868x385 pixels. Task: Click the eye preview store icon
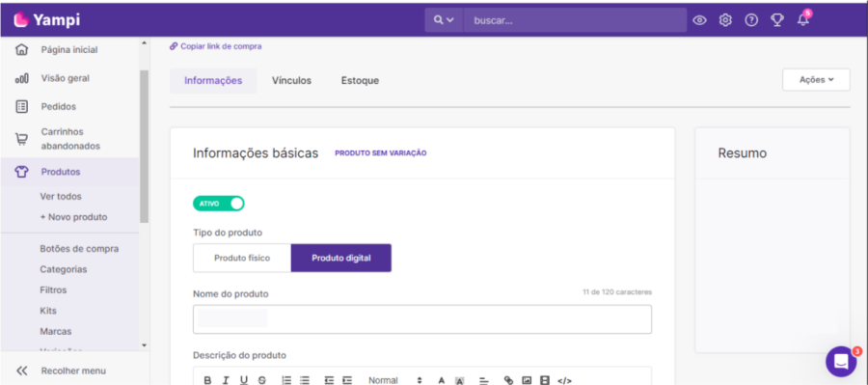coord(700,20)
